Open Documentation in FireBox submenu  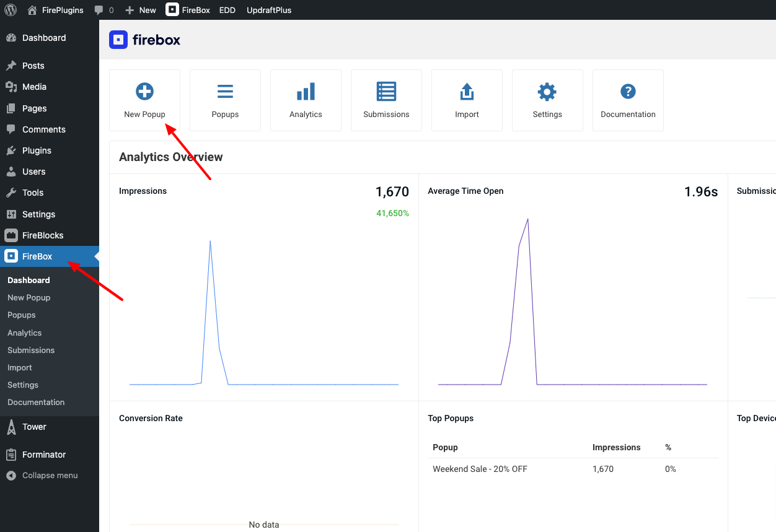click(36, 402)
